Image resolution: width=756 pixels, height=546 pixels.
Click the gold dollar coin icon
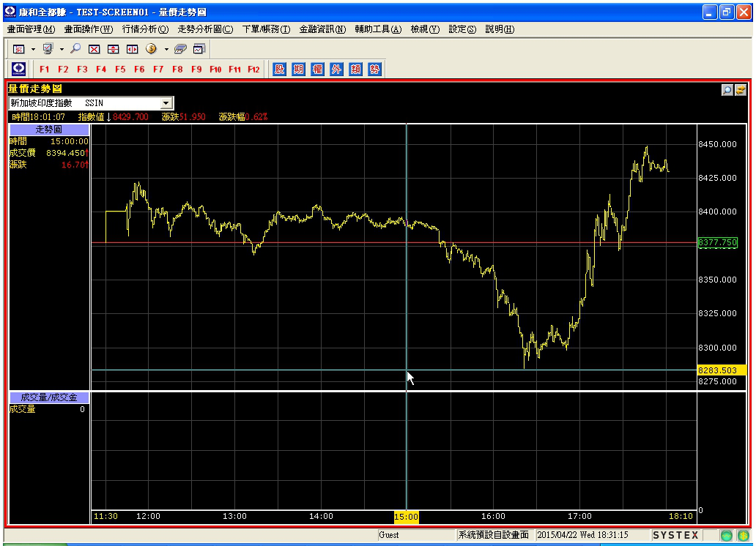click(x=152, y=49)
